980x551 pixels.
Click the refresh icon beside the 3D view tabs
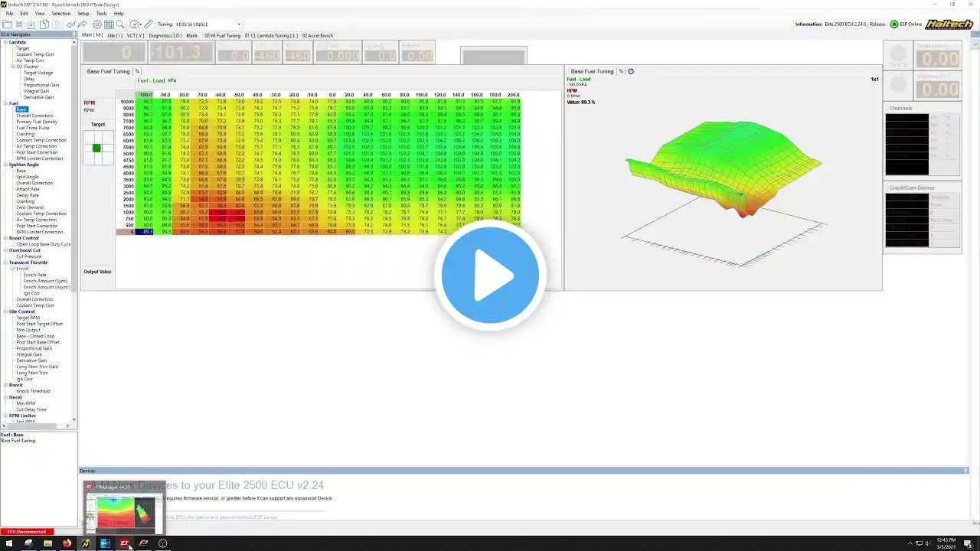pyautogui.click(x=630, y=71)
